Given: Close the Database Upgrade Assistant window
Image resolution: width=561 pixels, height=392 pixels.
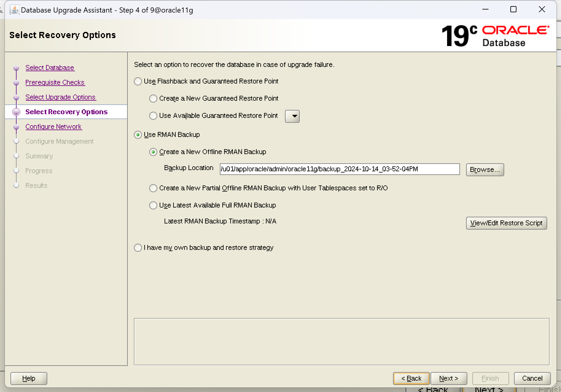Looking at the screenshot, I should [542, 10].
